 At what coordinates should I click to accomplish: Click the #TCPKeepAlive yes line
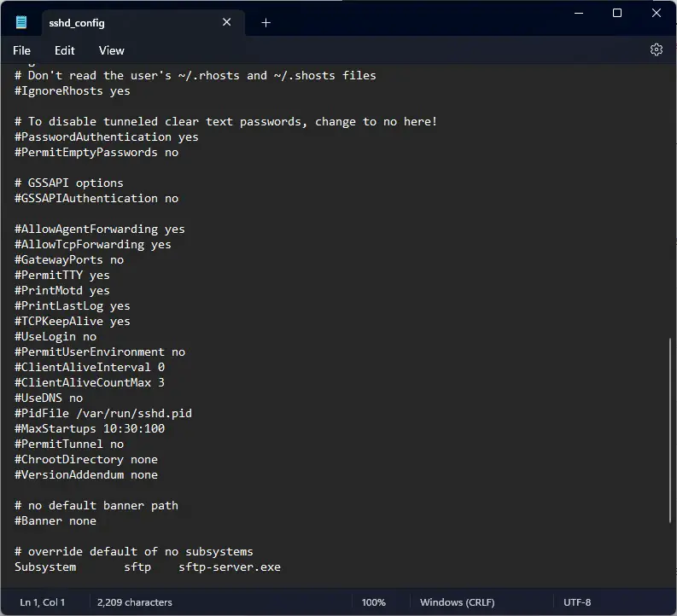[72, 322]
